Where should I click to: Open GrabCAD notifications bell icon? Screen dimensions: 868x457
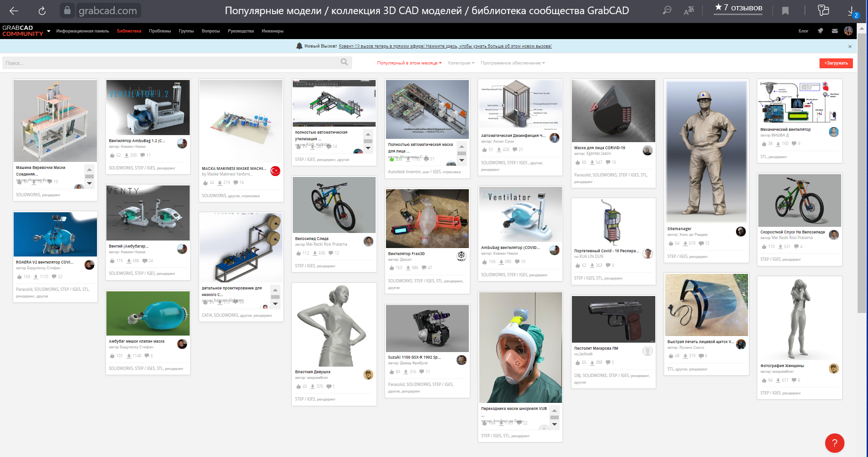click(x=820, y=31)
